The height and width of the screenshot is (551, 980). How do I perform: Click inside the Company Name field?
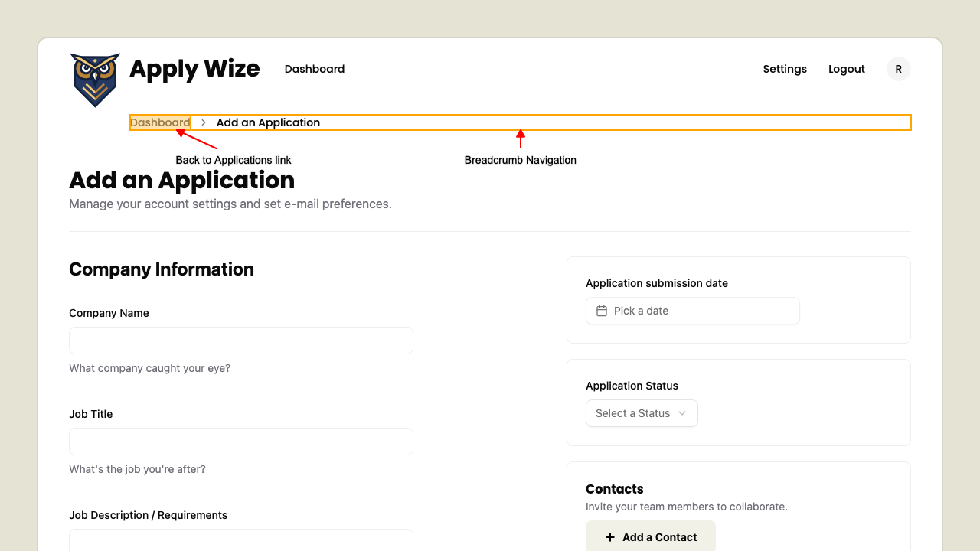click(x=240, y=340)
